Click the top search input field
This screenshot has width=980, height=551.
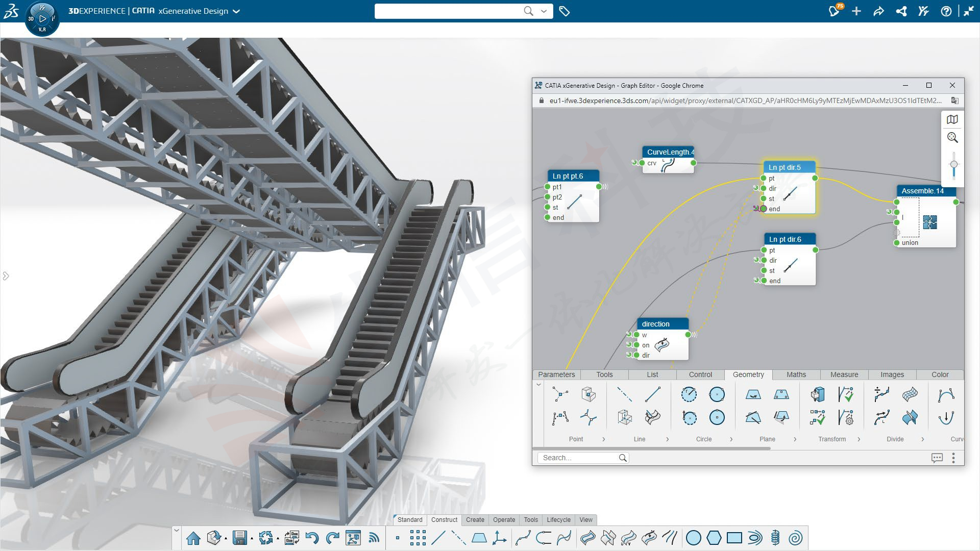point(449,11)
